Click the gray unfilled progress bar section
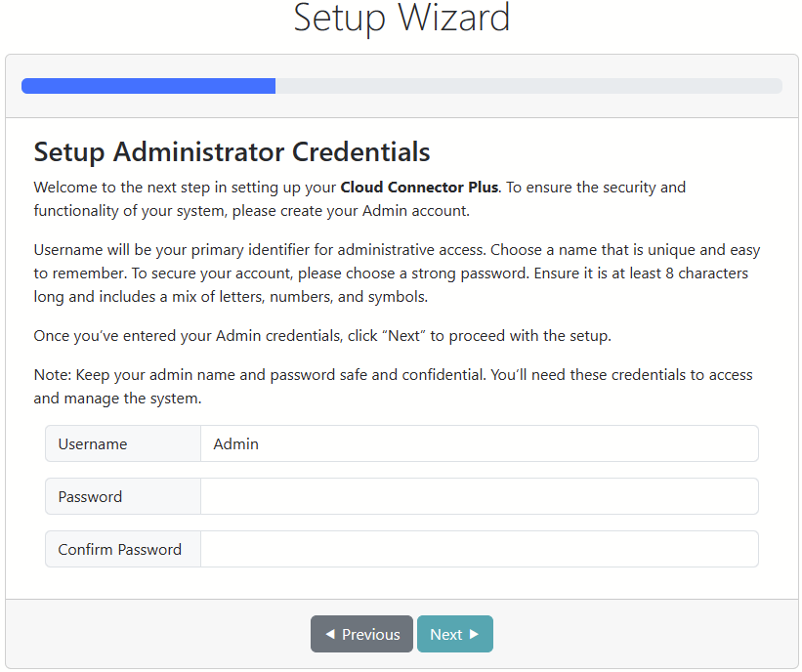 pos(528,86)
